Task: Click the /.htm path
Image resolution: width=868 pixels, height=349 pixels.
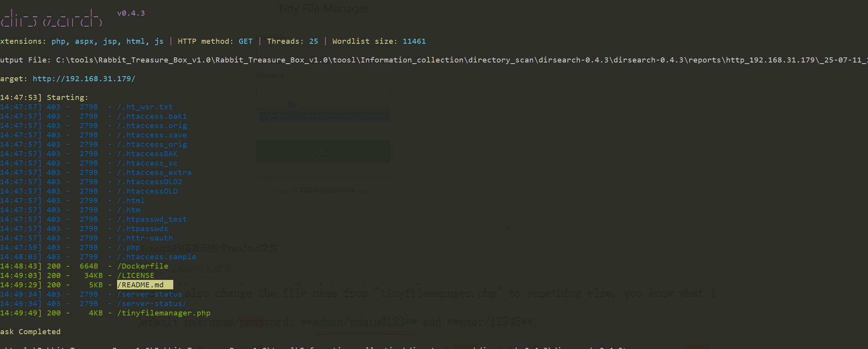Action: pos(129,210)
